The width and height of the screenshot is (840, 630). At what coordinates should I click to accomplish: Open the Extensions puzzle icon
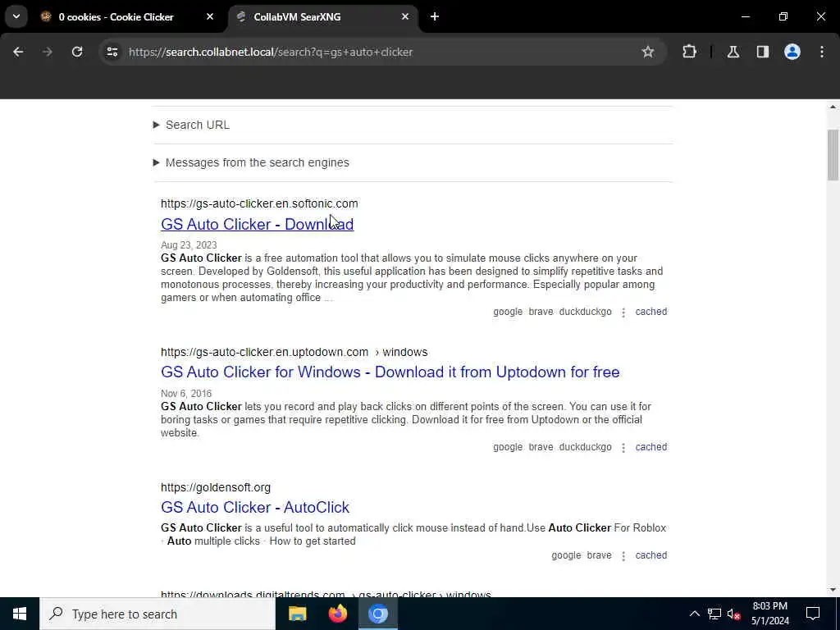pyautogui.click(x=689, y=52)
